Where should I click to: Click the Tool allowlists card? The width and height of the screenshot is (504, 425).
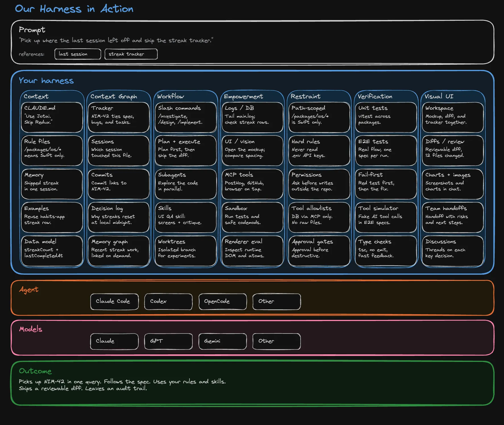(319, 217)
